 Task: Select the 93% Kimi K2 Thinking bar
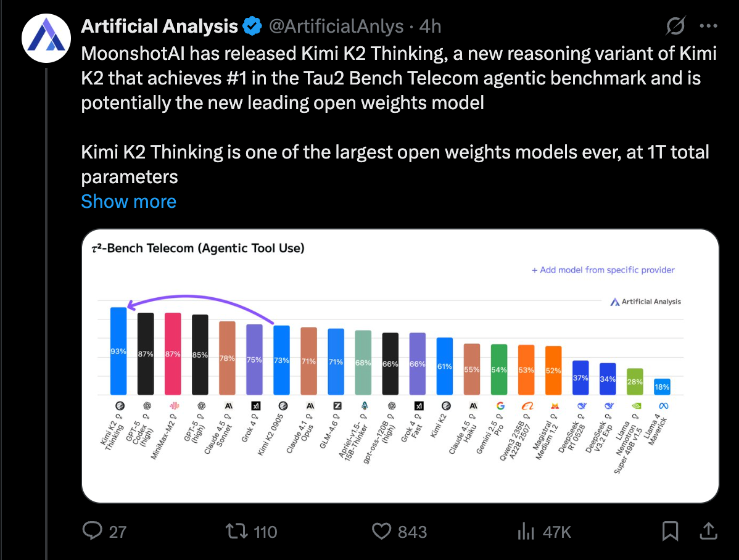(118, 348)
